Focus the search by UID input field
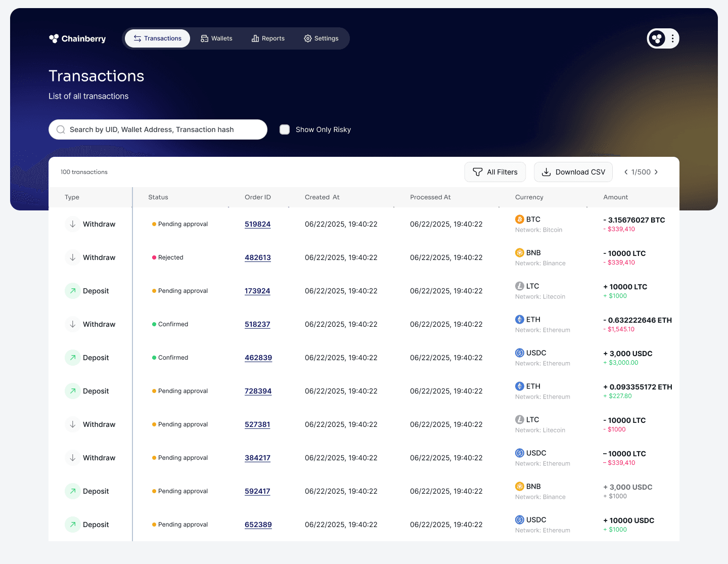Screen dimensions: 728x564 tap(158, 129)
